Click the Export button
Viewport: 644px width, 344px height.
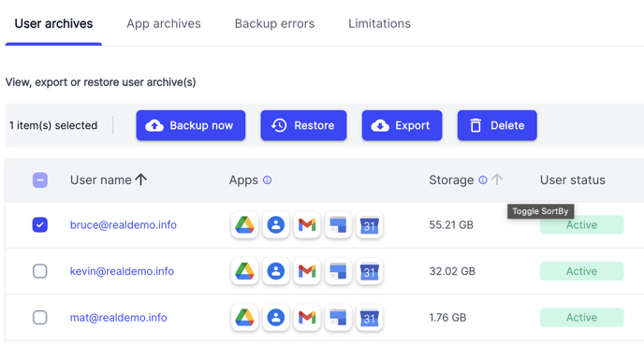tap(402, 125)
